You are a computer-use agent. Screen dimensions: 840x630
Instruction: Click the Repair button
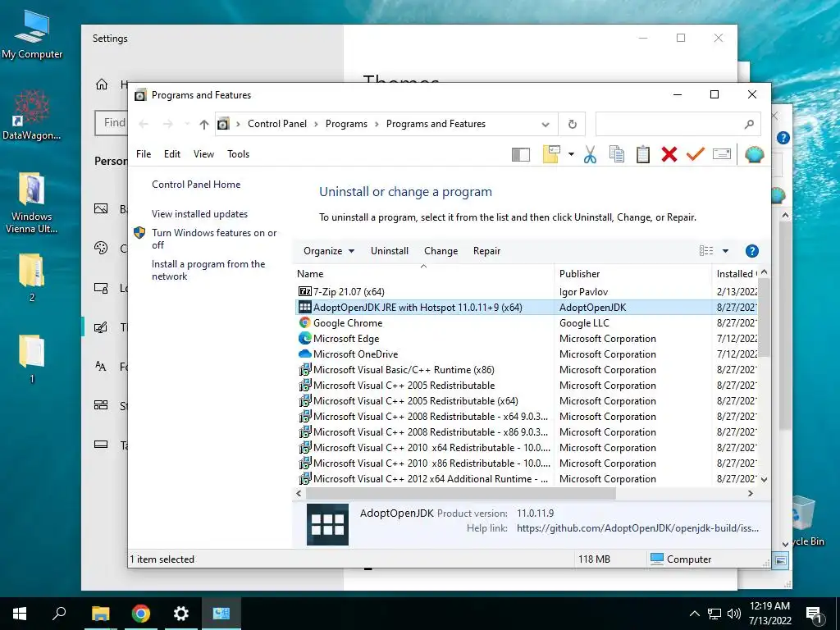[486, 251]
